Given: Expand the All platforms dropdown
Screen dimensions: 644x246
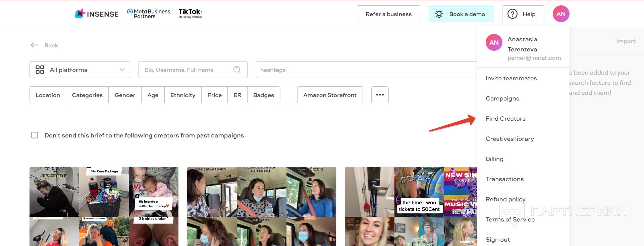Looking at the screenshot, I should click(80, 70).
